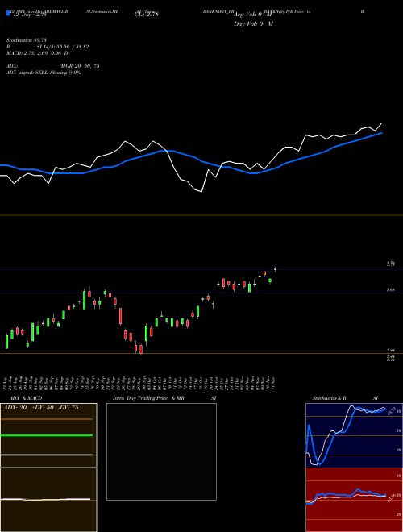This screenshot has height=532, width=403.
Task: Click 'Intra Day Trading Price & MR' title
Action: point(148,398)
